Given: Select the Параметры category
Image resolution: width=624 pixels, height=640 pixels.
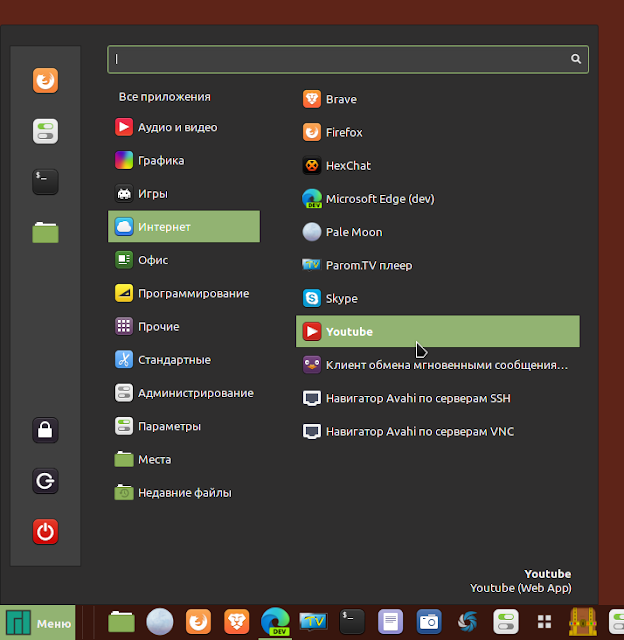Looking at the screenshot, I should click(x=184, y=426).
